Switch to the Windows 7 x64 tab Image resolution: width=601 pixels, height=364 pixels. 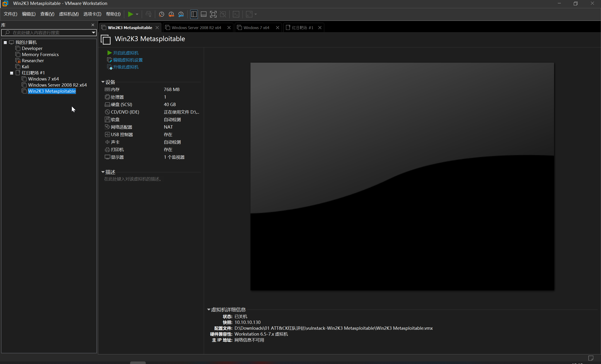pyautogui.click(x=256, y=28)
